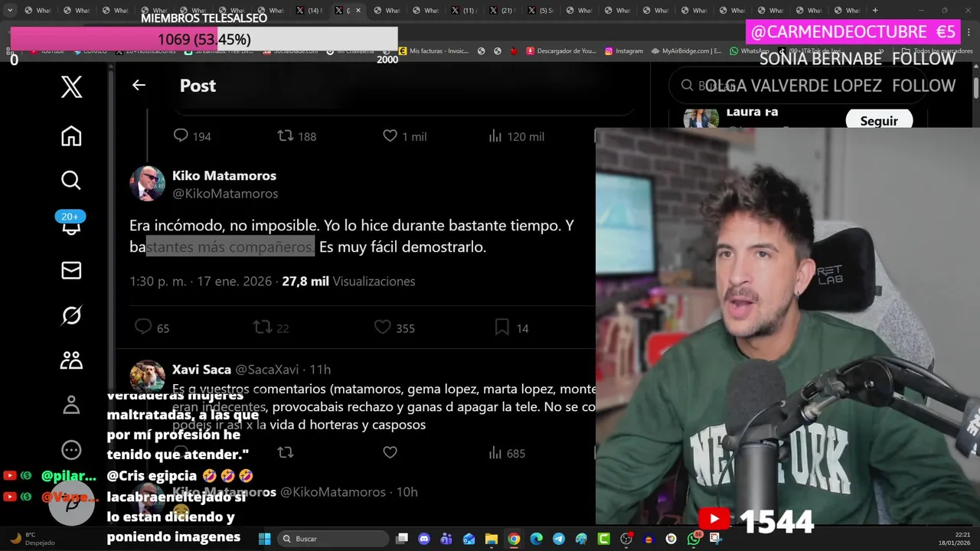Open a new browser tab with plus
This screenshot has width=980, height=551.
coord(875,11)
